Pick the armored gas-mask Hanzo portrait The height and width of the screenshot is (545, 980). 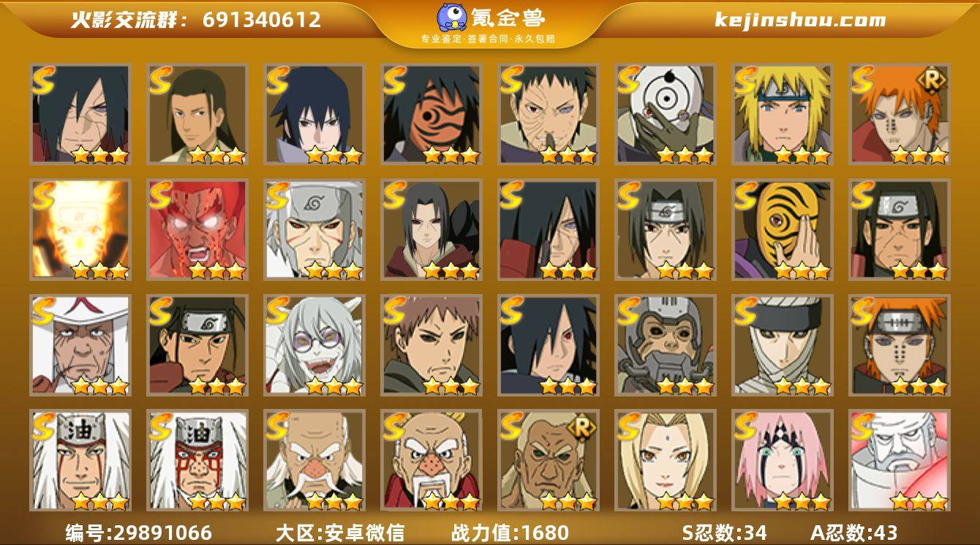click(x=666, y=345)
